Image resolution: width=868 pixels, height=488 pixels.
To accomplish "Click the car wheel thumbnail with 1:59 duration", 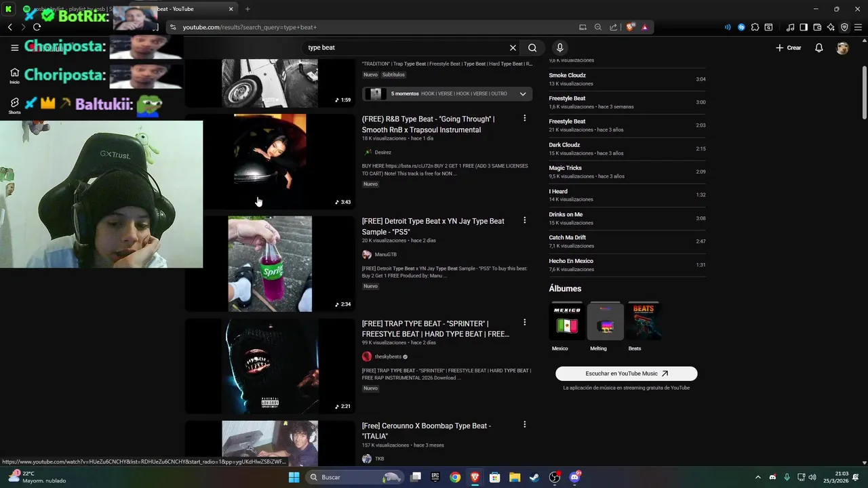I will 270,83.
